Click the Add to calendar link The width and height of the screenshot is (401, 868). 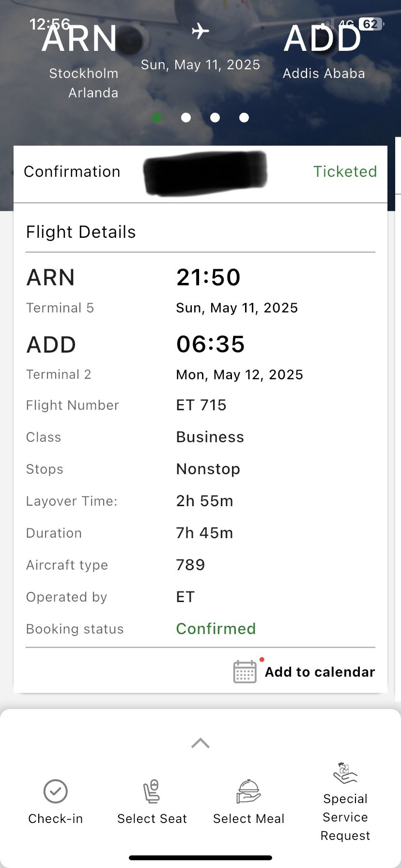pos(320,672)
